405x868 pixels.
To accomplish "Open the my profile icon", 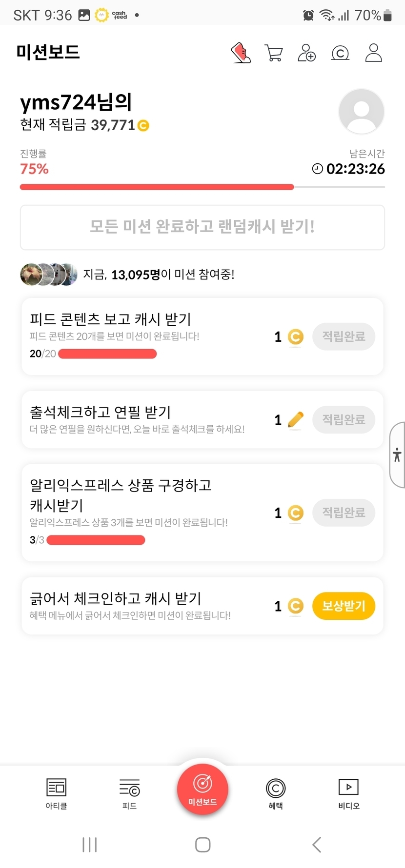I will [x=374, y=53].
